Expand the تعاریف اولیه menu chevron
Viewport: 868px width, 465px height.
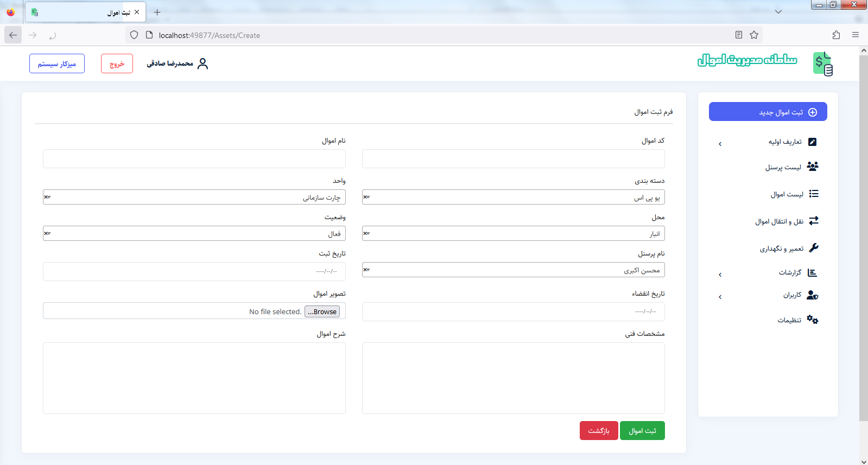click(x=720, y=144)
